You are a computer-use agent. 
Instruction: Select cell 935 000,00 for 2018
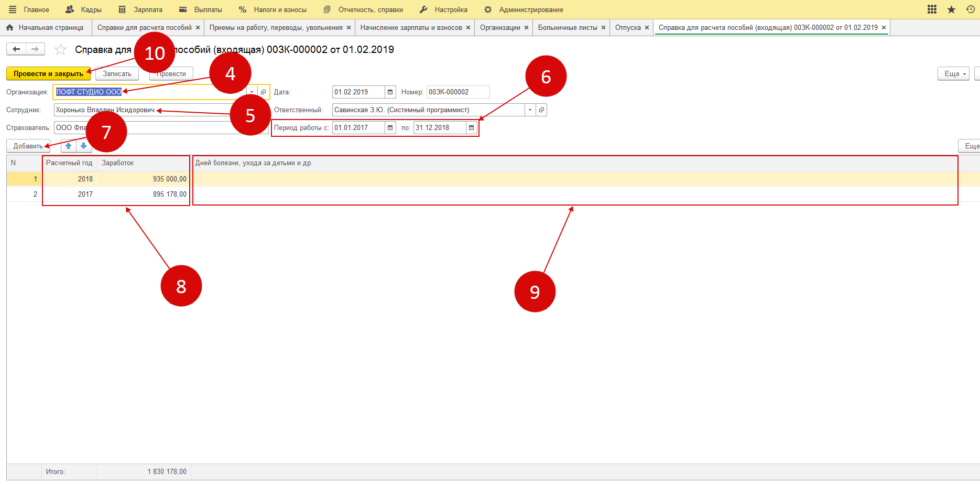click(x=143, y=179)
